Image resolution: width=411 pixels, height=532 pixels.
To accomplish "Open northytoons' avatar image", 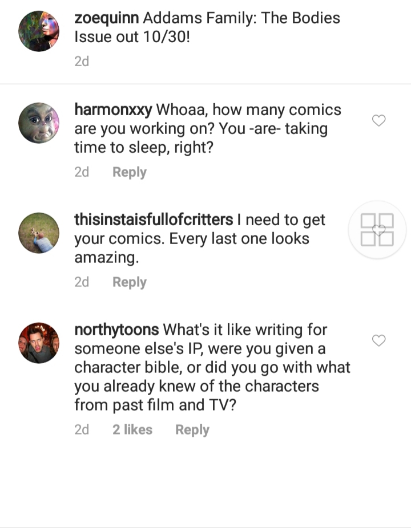I will click(39, 343).
